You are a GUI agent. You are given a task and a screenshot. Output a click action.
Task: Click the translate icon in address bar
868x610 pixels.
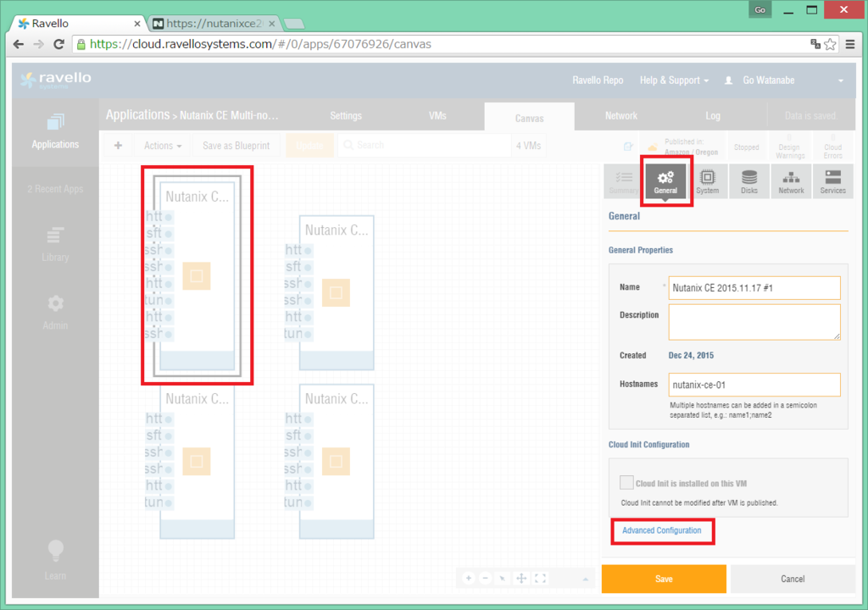pyautogui.click(x=815, y=44)
